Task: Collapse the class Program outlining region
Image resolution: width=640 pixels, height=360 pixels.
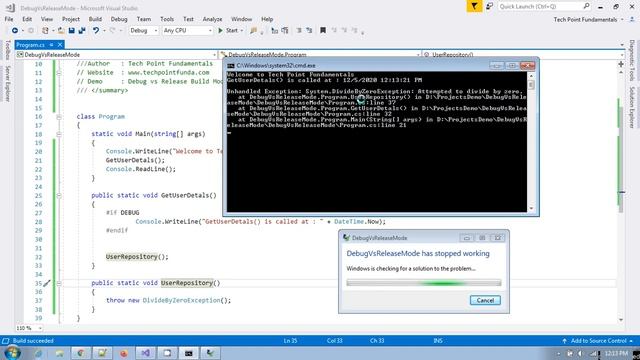Action: coord(59,117)
